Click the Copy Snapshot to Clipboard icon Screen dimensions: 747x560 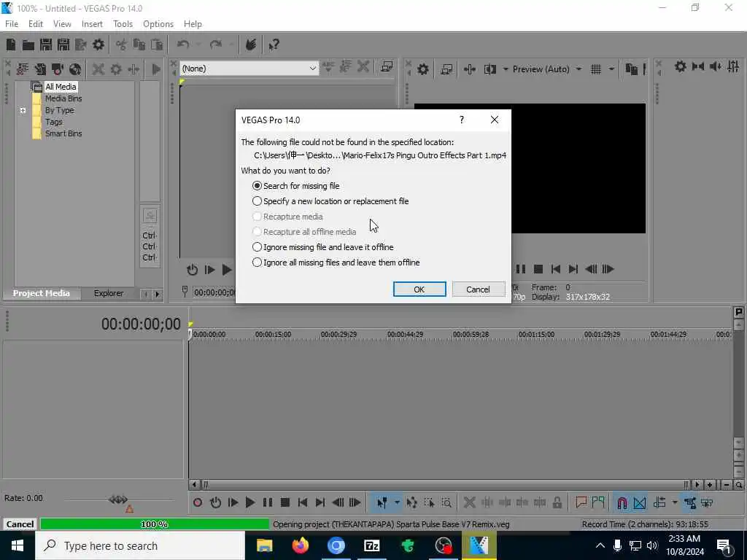click(631, 69)
